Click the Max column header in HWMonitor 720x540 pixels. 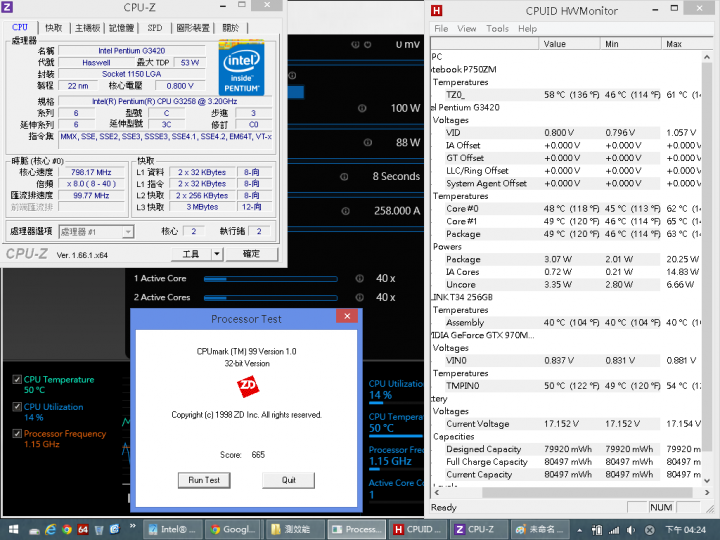tap(682, 44)
